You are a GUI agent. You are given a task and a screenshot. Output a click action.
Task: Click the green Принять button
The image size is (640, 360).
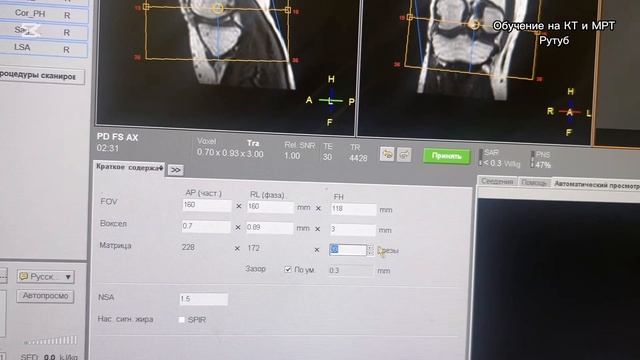447,156
